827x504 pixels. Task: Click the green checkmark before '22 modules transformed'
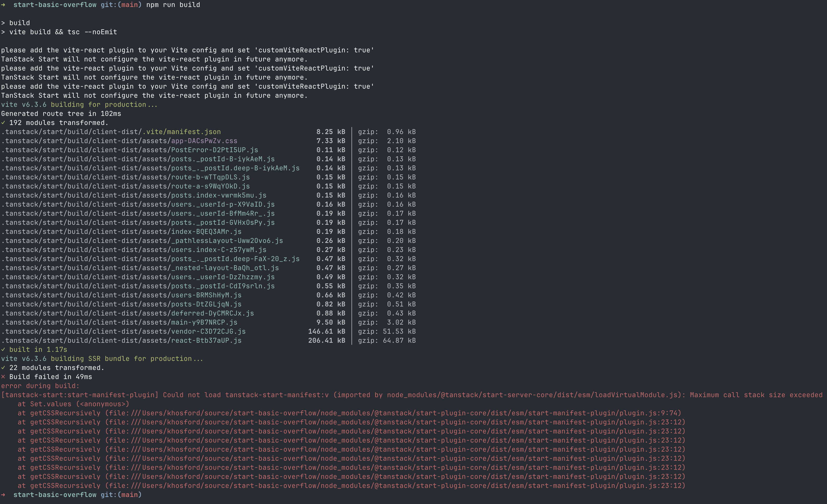tap(3, 368)
